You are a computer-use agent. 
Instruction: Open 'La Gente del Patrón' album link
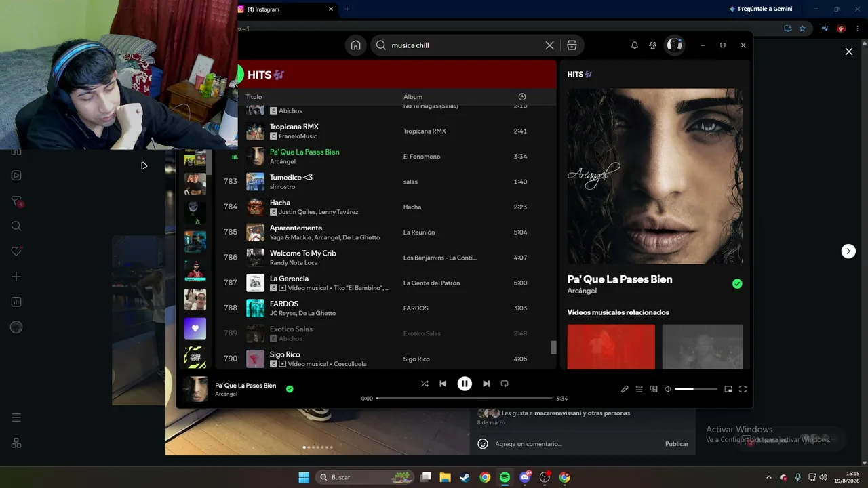pos(431,283)
